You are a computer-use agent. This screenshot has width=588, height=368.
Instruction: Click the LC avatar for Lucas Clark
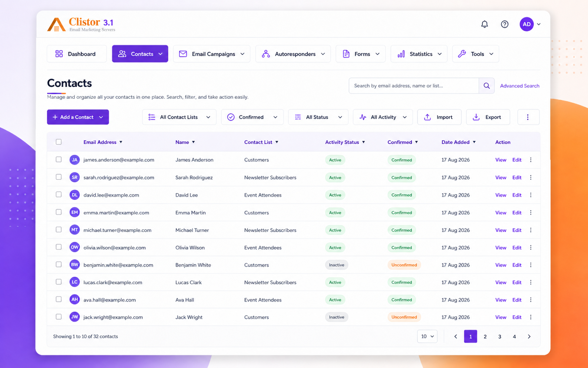(x=75, y=282)
